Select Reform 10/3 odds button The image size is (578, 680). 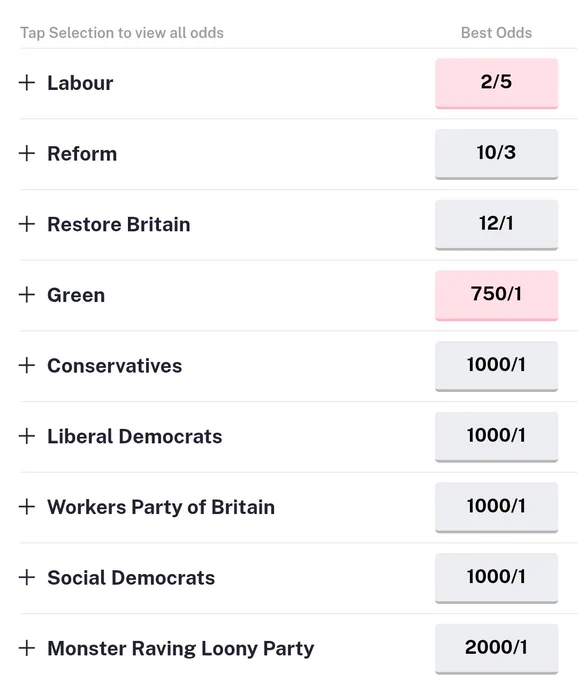pos(496,154)
